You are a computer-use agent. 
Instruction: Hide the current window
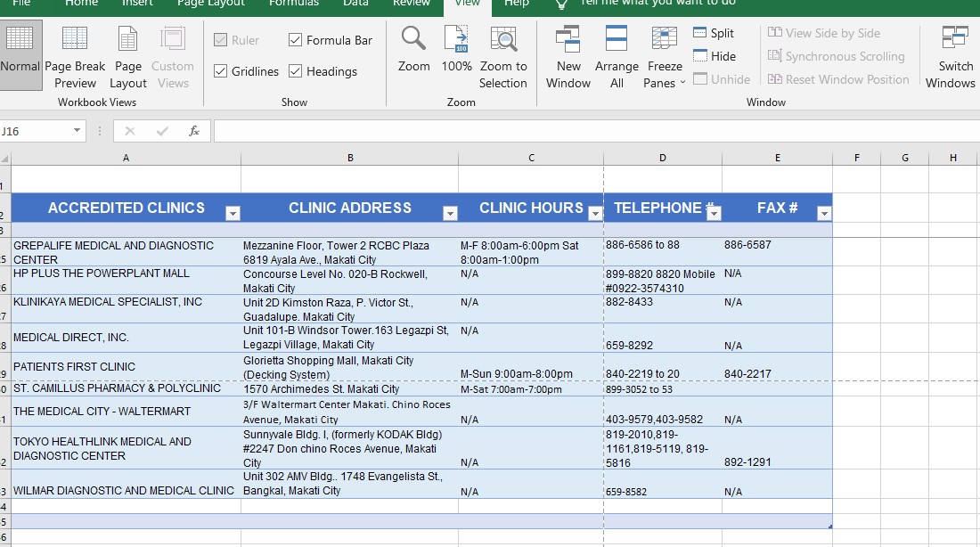point(715,56)
